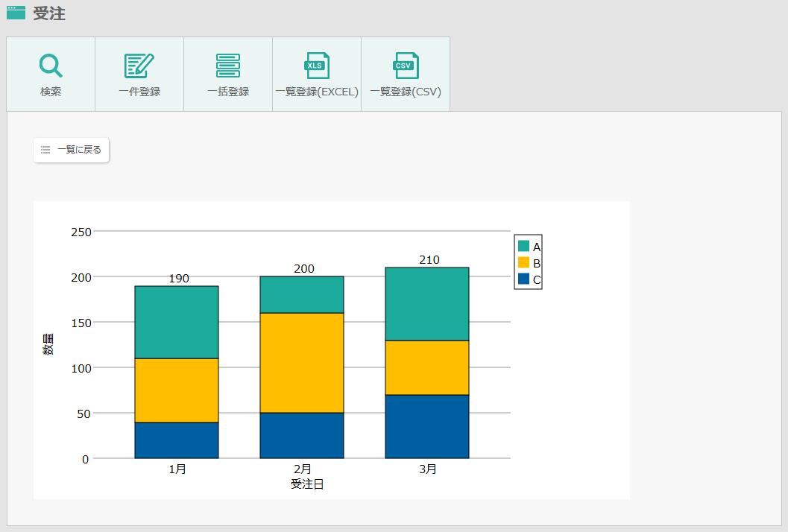The image size is (788, 532).
Task: Click the 受注 page title text
Action: (x=49, y=13)
